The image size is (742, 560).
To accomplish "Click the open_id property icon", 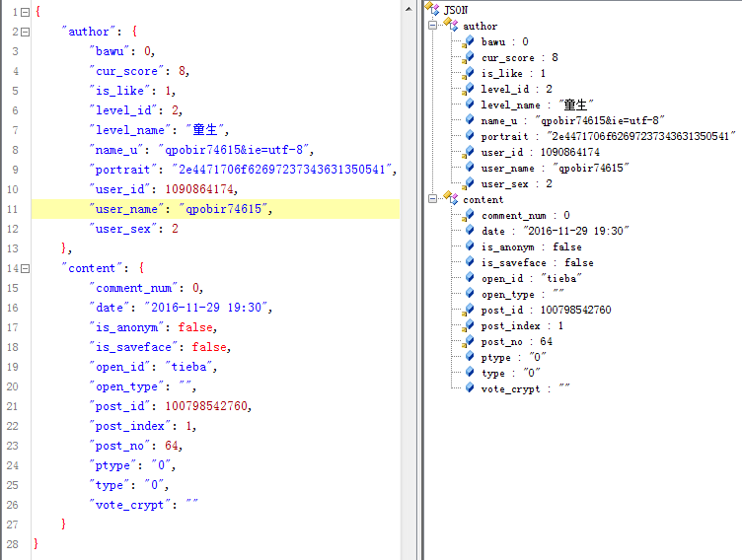I will click(x=470, y=278).
